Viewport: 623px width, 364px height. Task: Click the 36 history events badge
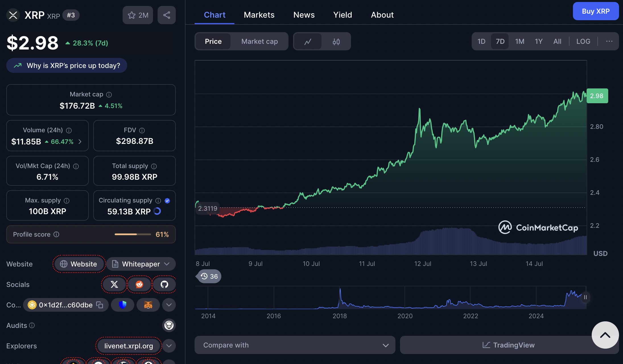[x=209, y=276]
